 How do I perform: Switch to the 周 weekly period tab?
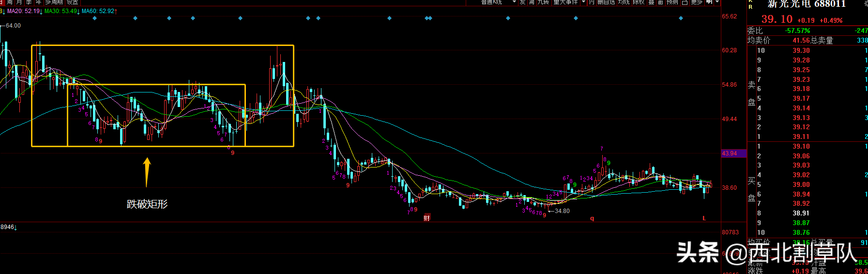pyautogui.click(x=9, y=2)
